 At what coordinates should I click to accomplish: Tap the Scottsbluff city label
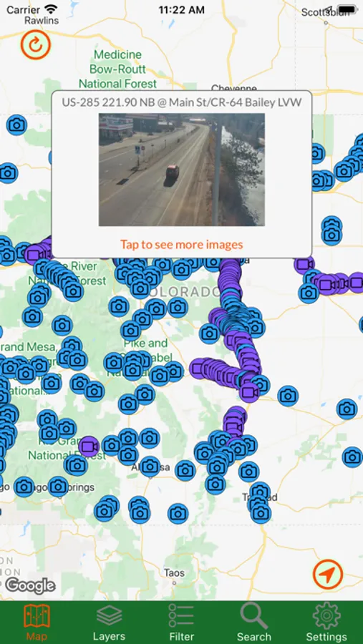pyautogui.click(x=325, y=12)
